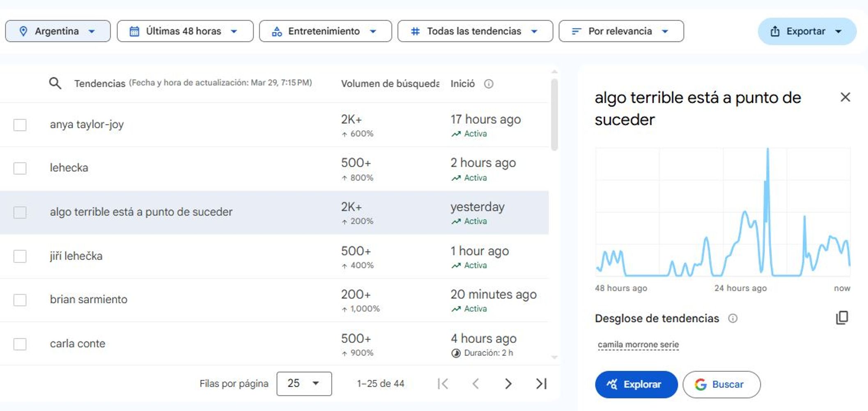Go to the first page of results
The width and height of the screenshot is (868, 411).
click(443, 383)
